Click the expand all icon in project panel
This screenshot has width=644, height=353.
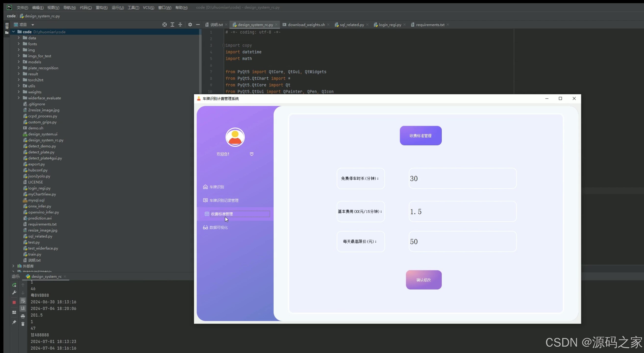coord(172,25)
